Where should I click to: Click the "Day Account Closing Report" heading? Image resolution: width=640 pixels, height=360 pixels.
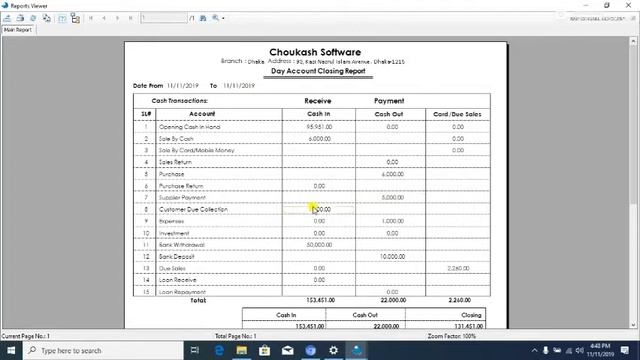318,71
